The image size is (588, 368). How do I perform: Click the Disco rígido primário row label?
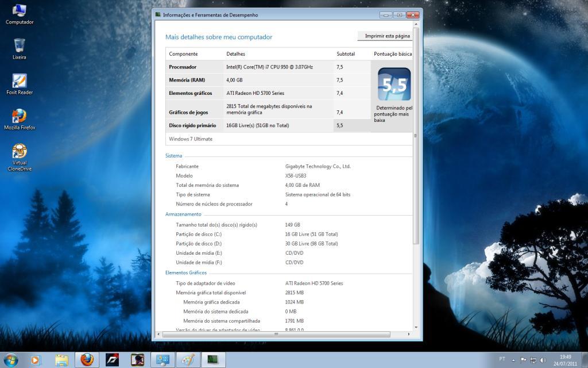192,126
